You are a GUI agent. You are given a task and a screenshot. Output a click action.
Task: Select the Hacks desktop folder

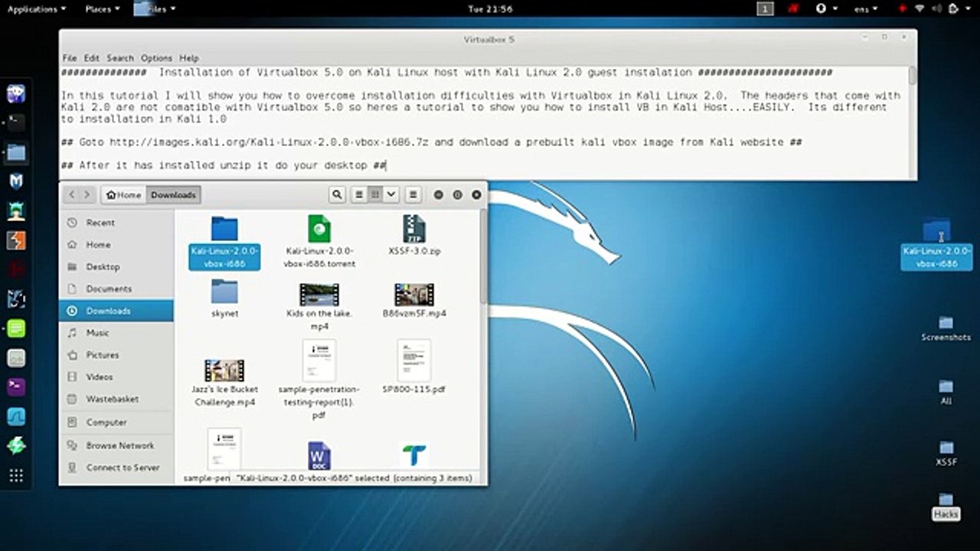[x=946, y=507]
